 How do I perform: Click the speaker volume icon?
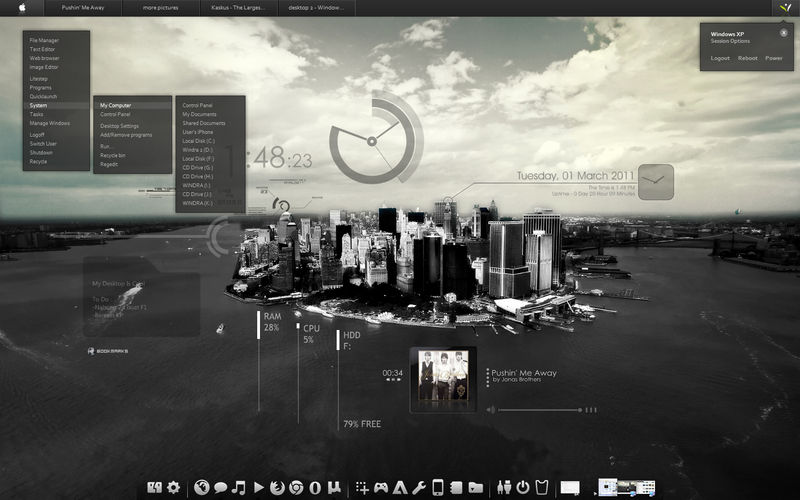coord(490,410)
